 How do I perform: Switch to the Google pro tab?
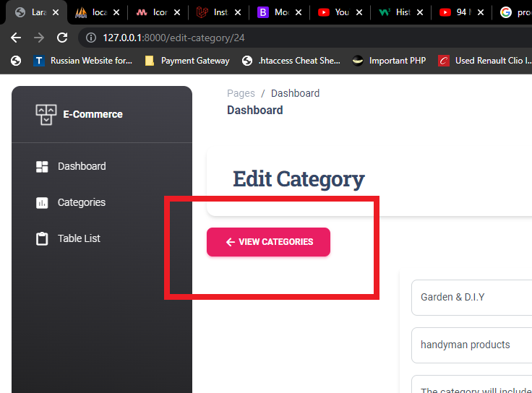click(x=514, y=12)
